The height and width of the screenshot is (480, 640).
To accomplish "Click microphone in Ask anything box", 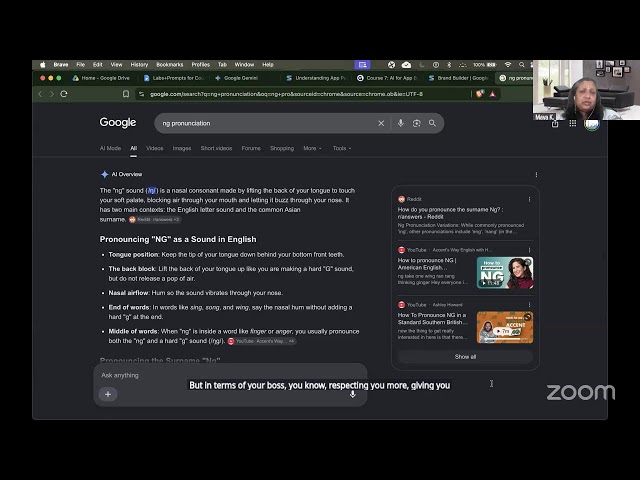I will [x=353, y=394].
